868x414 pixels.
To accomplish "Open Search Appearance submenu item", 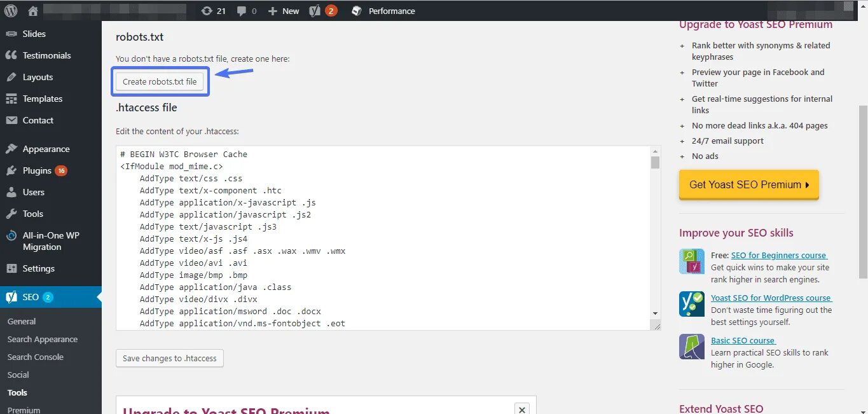I will (43, 339).
